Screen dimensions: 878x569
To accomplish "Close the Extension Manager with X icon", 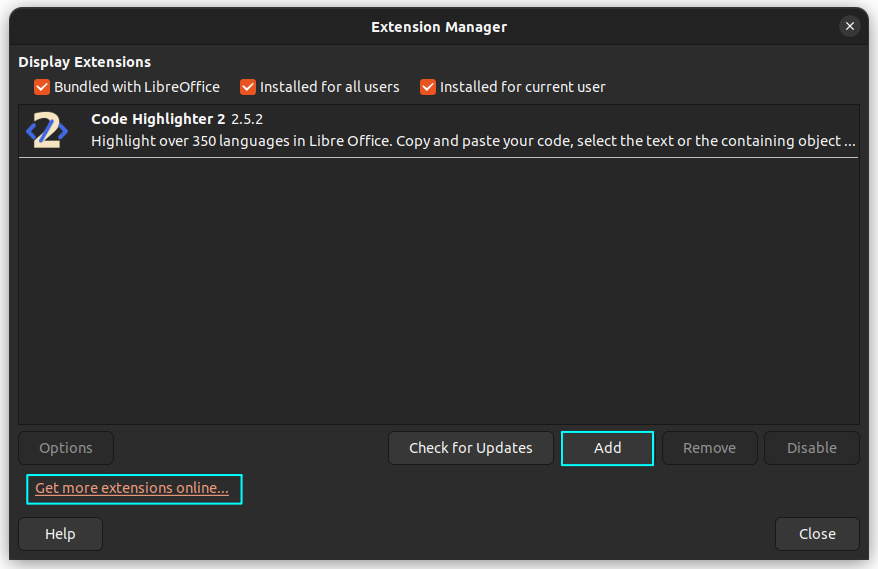I will point(849,26).
